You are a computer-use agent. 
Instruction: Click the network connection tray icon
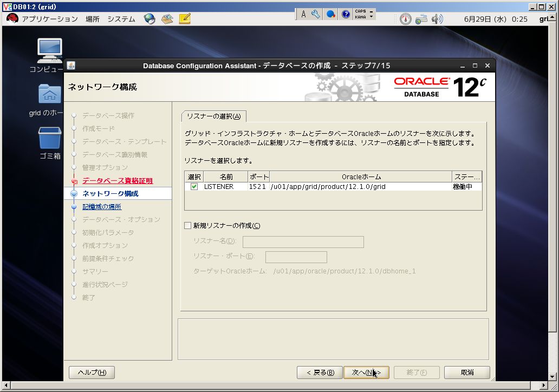pyautogui.click(x=421, y=19)
